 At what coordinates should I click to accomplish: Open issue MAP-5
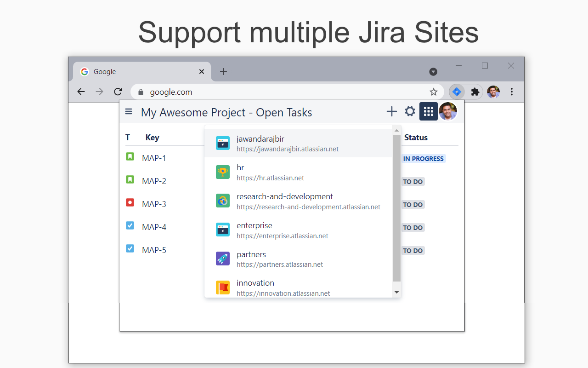[x=154, y=250]
